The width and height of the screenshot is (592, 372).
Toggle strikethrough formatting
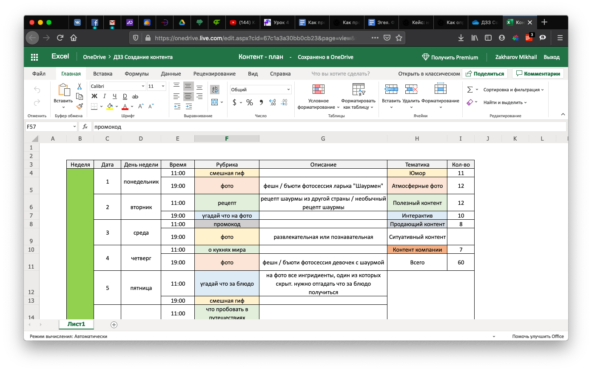[135, 96]
